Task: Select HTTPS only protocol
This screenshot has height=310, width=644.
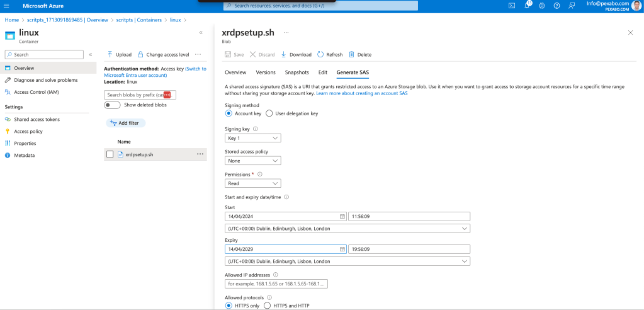Action: [229, 306]
